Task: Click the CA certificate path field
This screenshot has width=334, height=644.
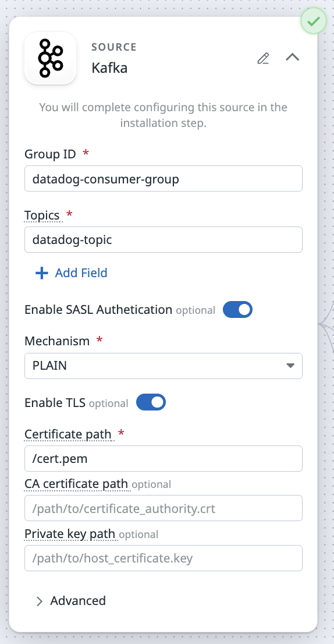Action: [164, 508]
